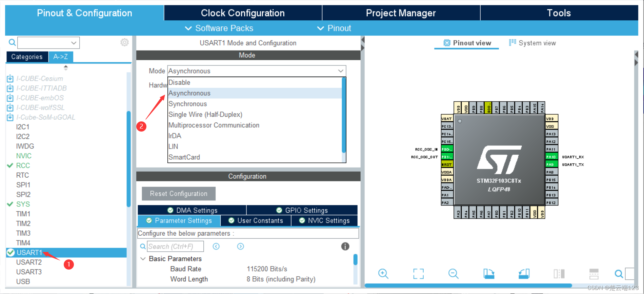This screenshot has width=644, height=294.
Task: Click the zoom out icon under pinout
Action: (453, 273)
